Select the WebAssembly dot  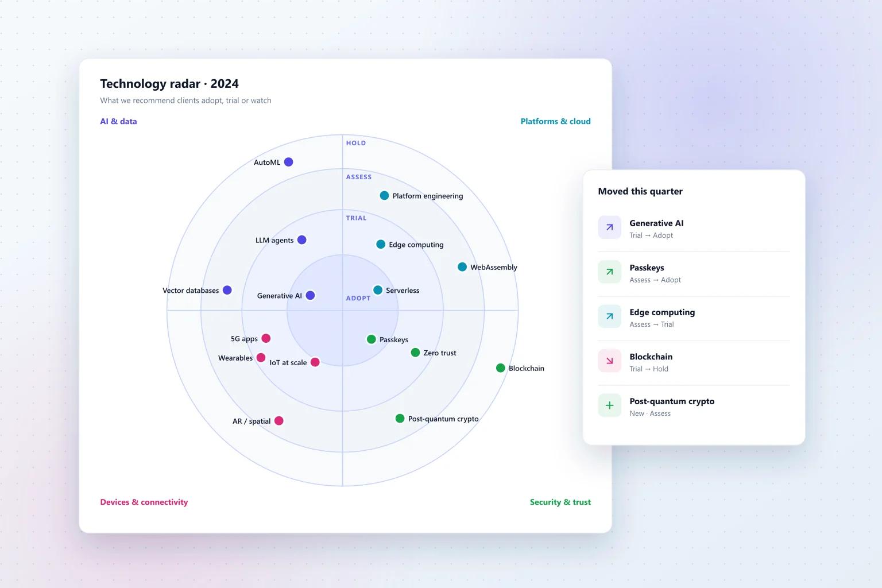click(462, 267)
